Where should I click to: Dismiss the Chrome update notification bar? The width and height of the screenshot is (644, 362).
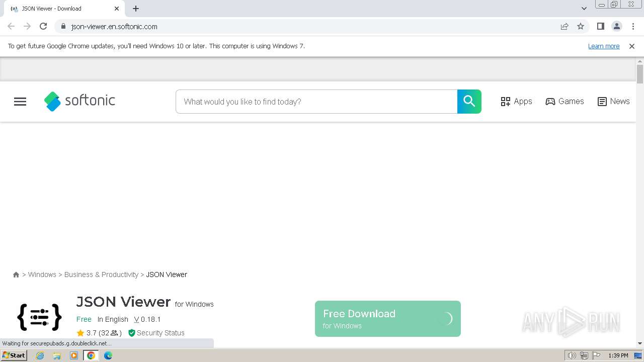(x=632, y=46)
